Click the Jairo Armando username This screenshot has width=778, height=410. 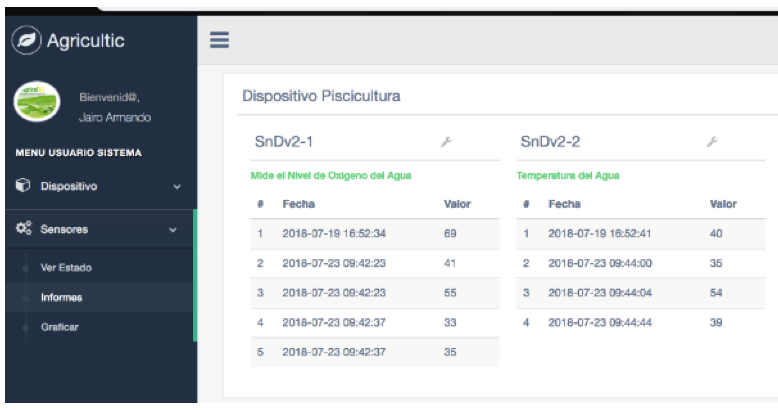115,117
